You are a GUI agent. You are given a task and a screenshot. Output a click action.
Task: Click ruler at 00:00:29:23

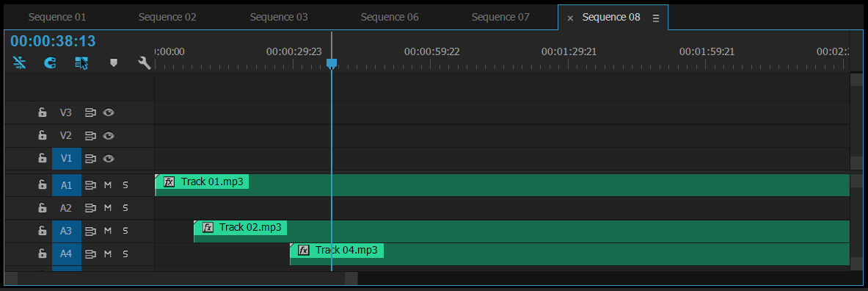294,52
